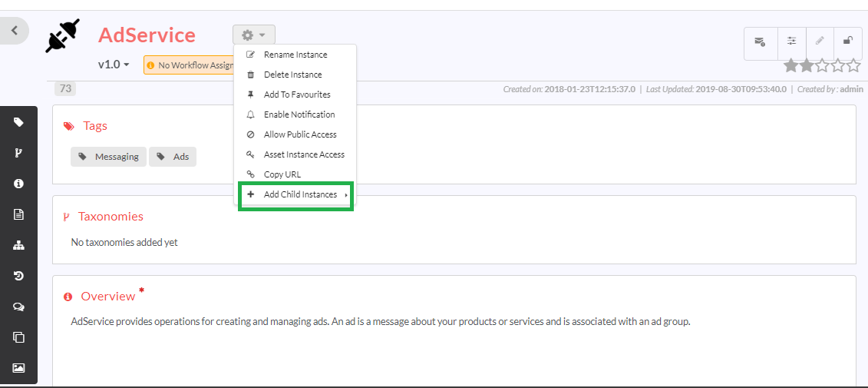
Task: Click the sidebar info circle icon
Action: pos(18,184)
